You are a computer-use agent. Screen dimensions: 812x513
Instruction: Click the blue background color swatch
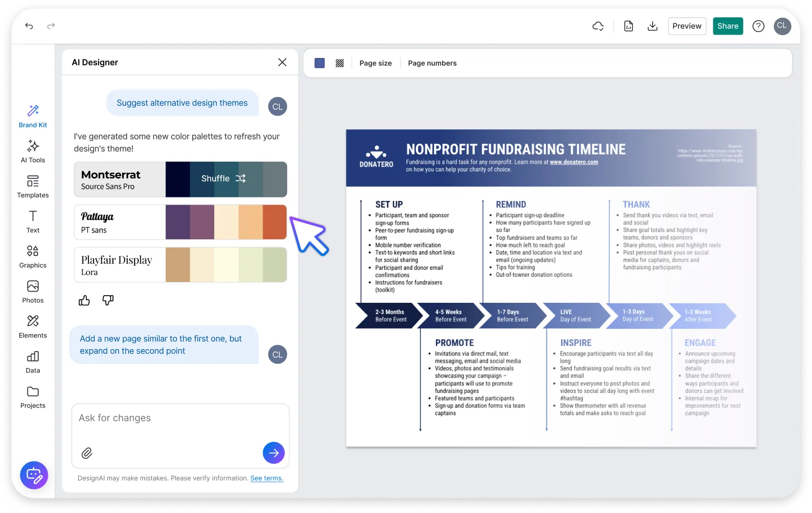pos(320,63)
